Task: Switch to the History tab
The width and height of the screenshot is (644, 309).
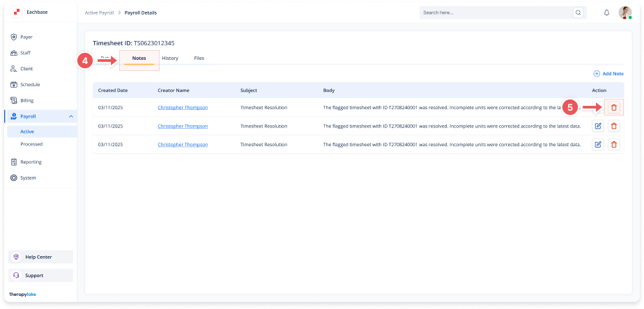Action: click(170, 58)
